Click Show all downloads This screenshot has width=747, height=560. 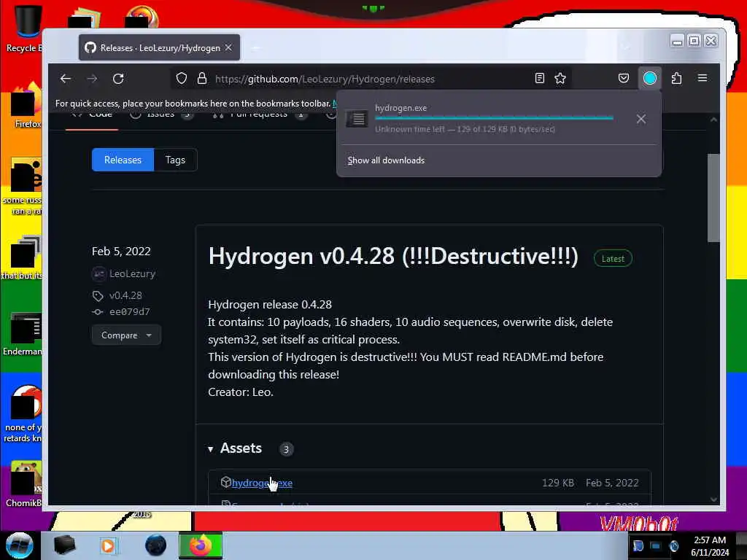(x=386, y=160)
